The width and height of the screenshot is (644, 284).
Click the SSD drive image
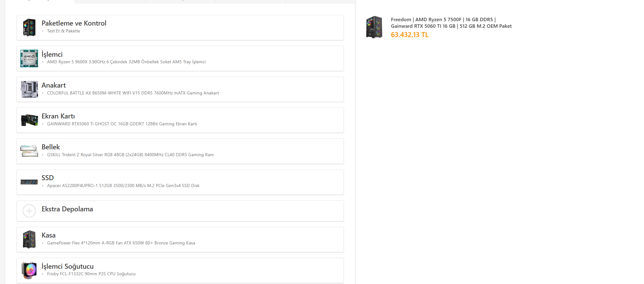click(29, 182)
